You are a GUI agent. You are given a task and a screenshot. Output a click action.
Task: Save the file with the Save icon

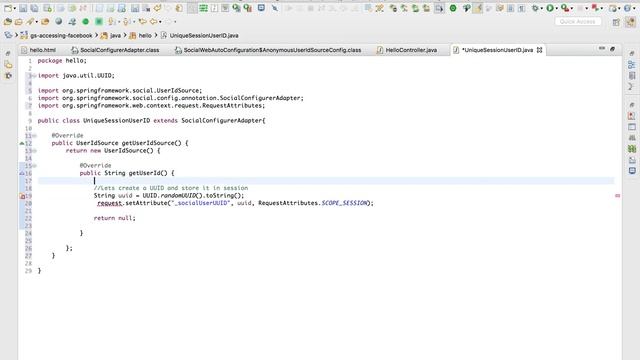pyautogui.click(x=23, y=8)
